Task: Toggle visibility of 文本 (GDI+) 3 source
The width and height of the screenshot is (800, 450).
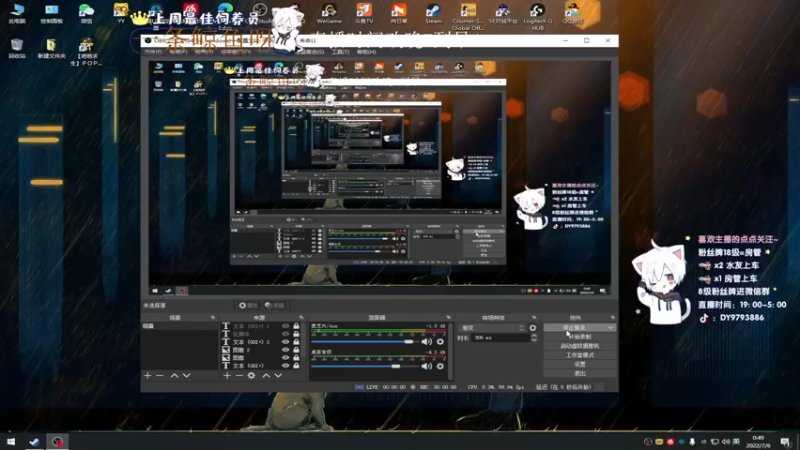Action: pos(285,342)
